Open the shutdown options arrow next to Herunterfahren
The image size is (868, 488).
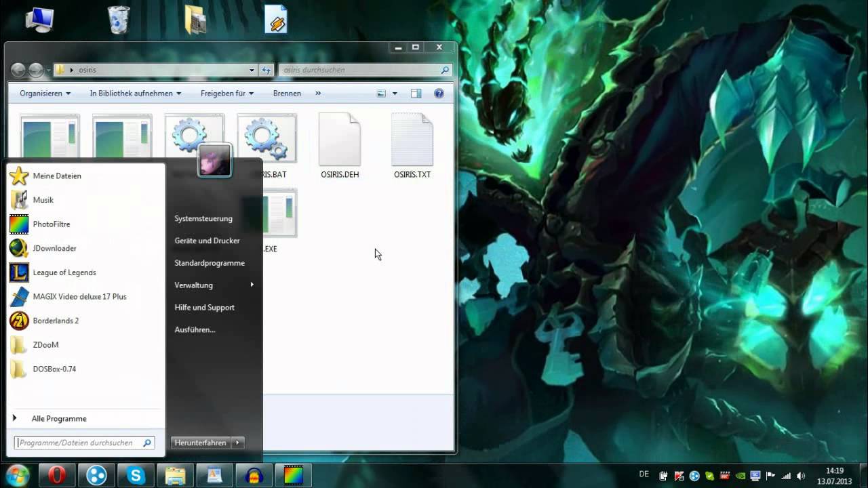(x=237, y=443)
